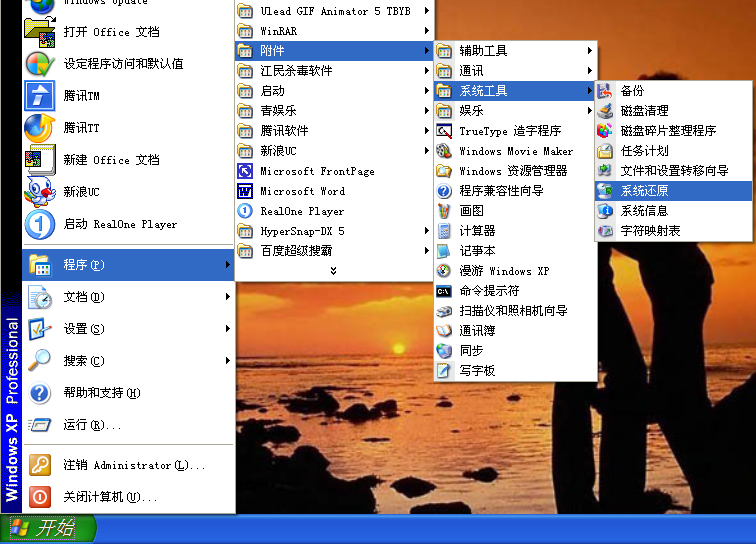The height and width of the screenshot is (544, 756).
Task: Click the 新浪UC mascot icon in Start menu
Action: click(x=39, y=191)
